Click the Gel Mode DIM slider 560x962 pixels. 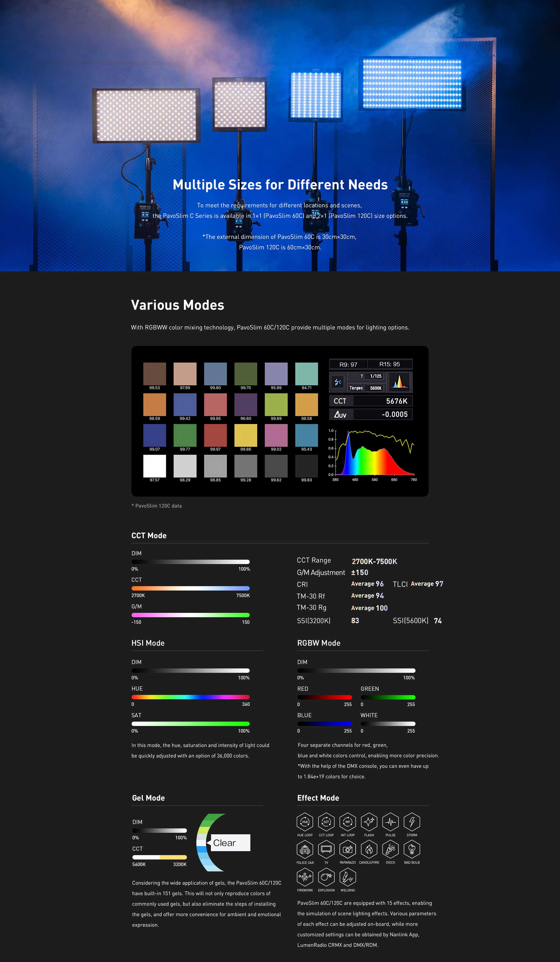(159, 831)
